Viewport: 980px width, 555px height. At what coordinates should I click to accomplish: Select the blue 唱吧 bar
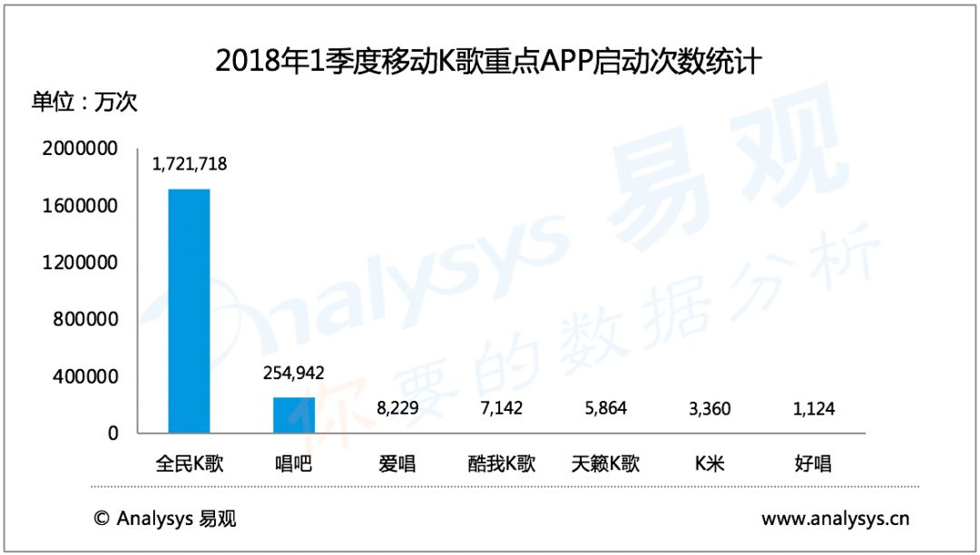pos(294,414)
